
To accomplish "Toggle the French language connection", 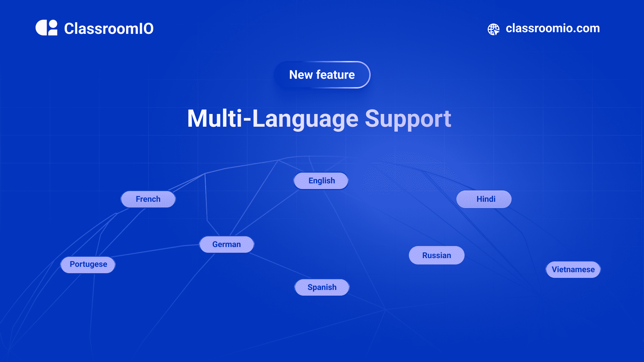I will 148,198.
